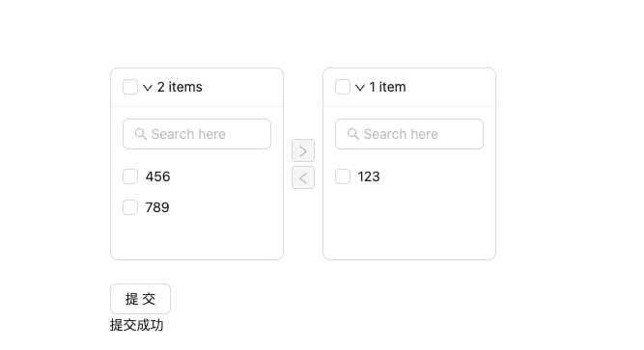Click the 1 item header text
644x350 pixels.
pos(387,87)
